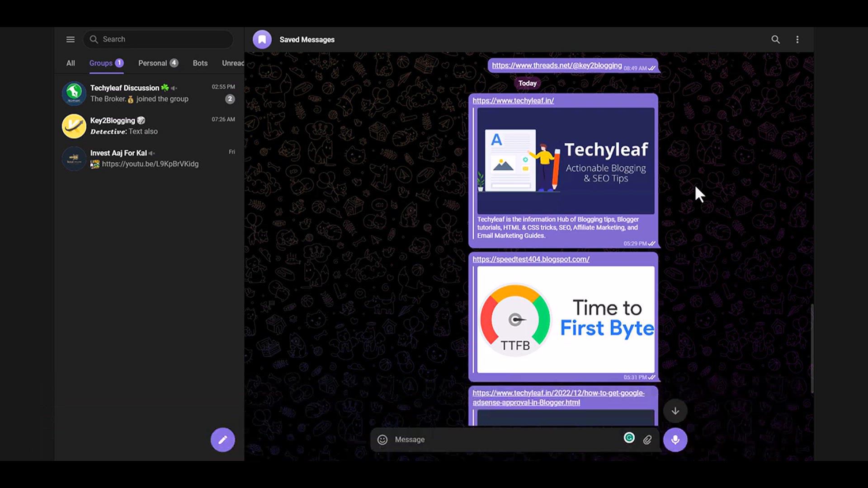Search within this chat using magnifier icon
The image size is (868, 488).
[775, 39]
